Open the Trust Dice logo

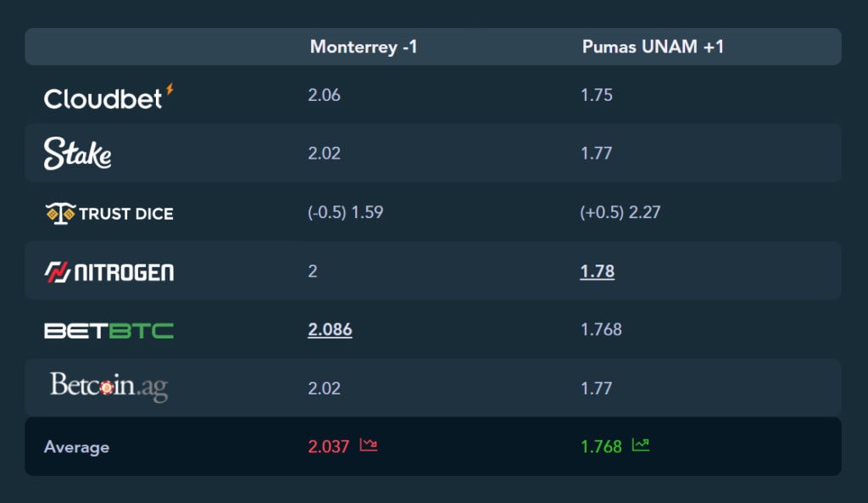pos(109,213)
